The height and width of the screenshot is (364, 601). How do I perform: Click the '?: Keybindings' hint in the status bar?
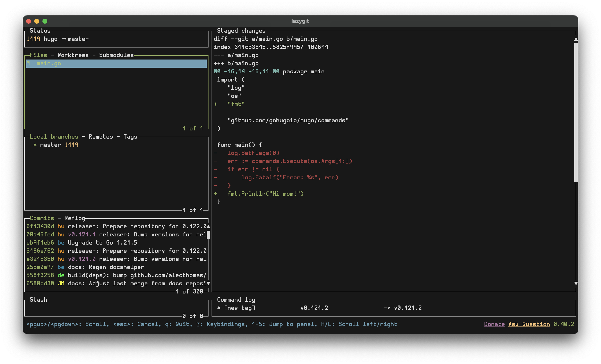[224, 324]
